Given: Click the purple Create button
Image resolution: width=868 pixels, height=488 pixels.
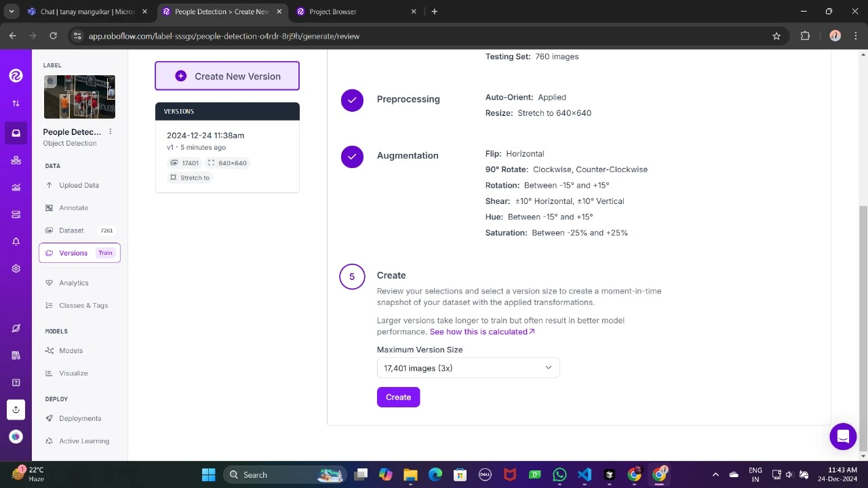Looking at the screenshot, I should pos(398,397).
